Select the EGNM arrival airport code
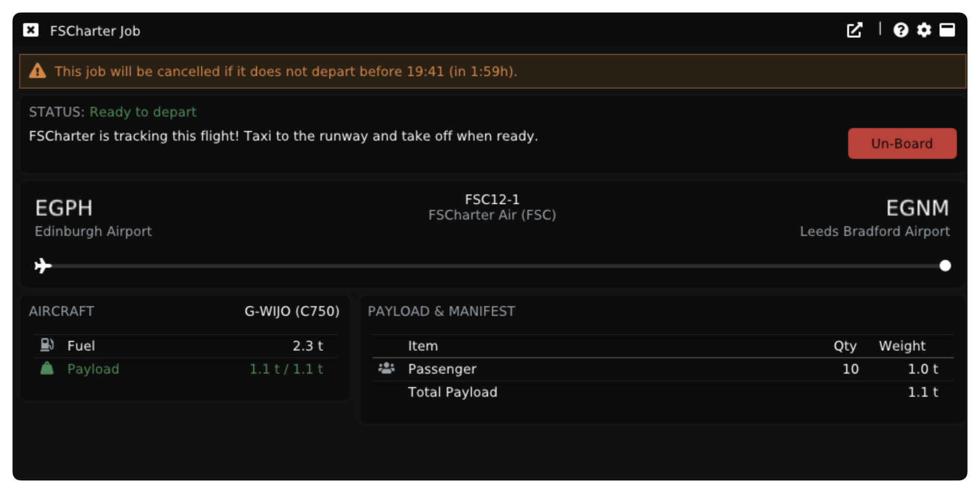This screenshot has width=980, height=493. 917,208
